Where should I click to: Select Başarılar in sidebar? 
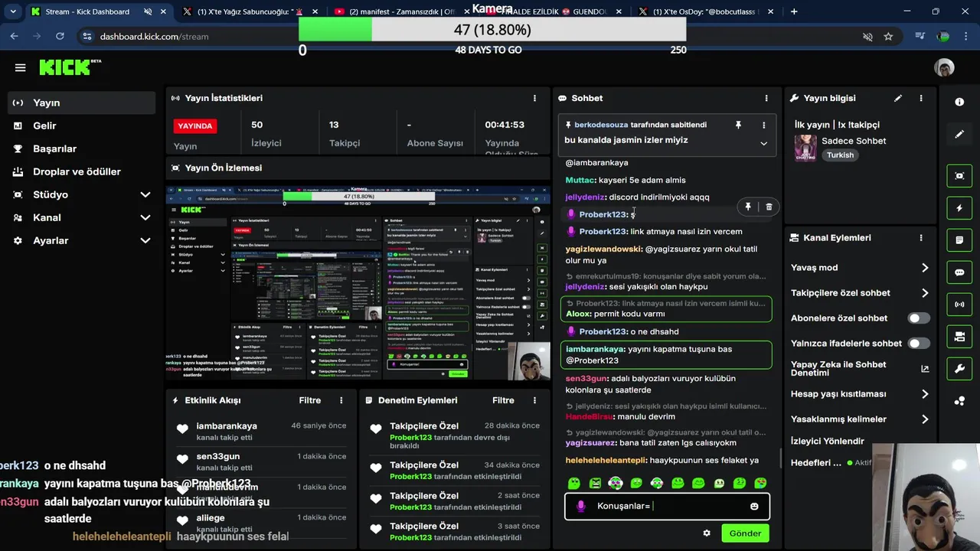click(x=81, y=148)
